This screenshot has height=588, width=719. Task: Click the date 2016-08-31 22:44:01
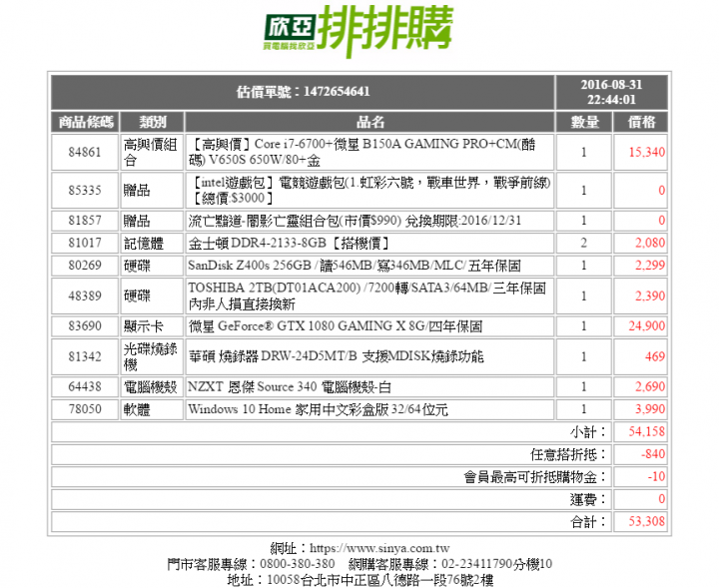611,92
